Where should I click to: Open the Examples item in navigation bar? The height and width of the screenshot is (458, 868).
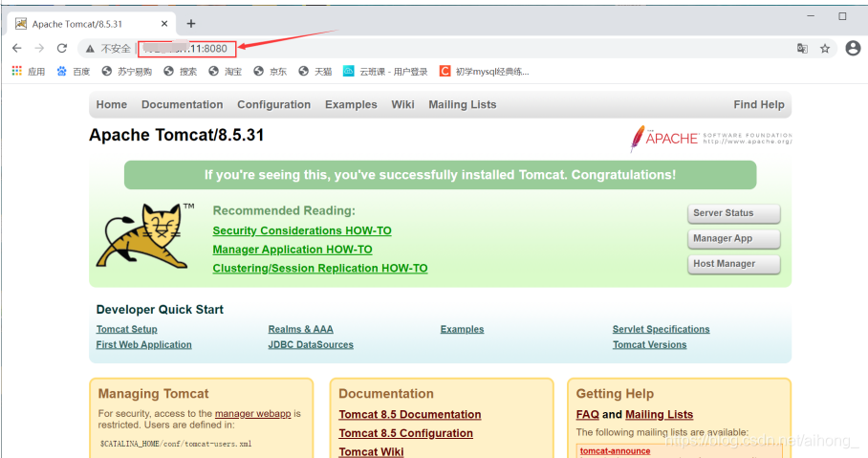[x=351, y=104]
